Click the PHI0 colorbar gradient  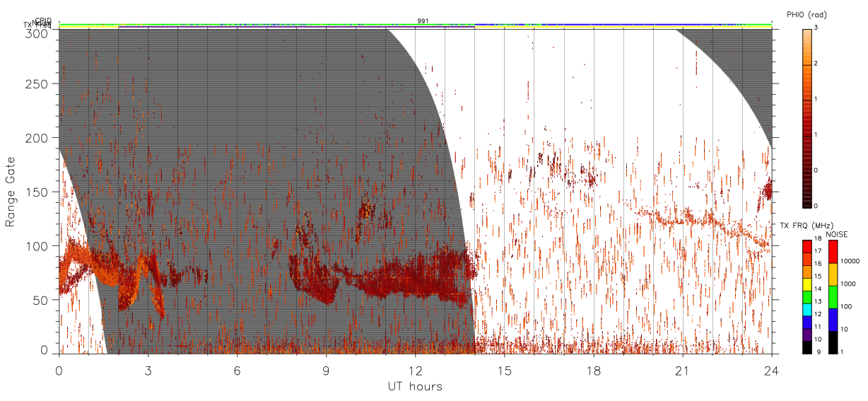coord(807,117)
